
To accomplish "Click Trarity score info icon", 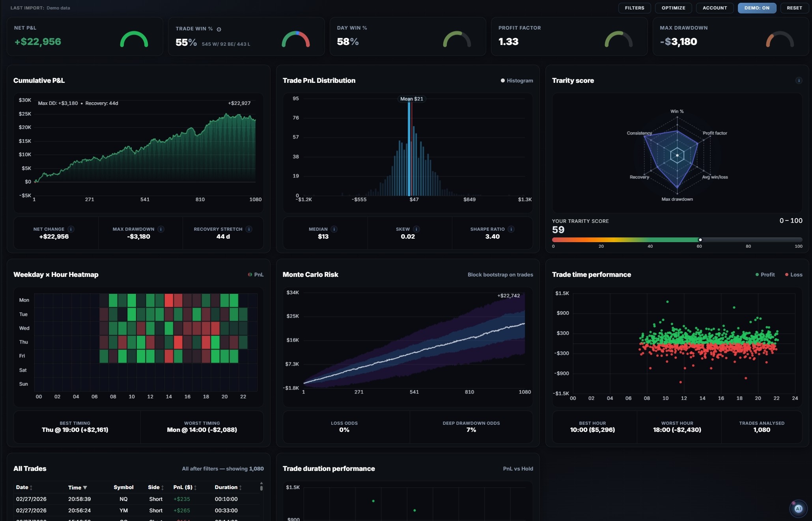I will (799, 80).
